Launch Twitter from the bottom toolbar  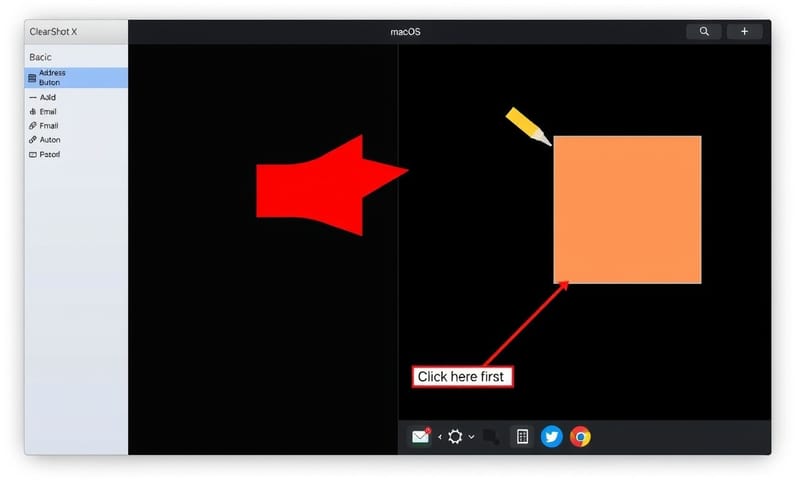coord(551,436)
